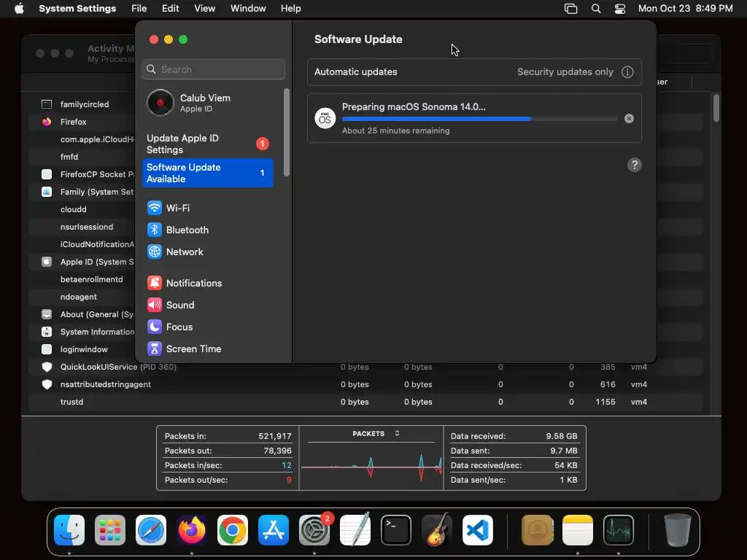The image size is (747, 560).
Task: Open PACKETS graph type dropdown in Activity Monitor
Action: click(376, 434)
